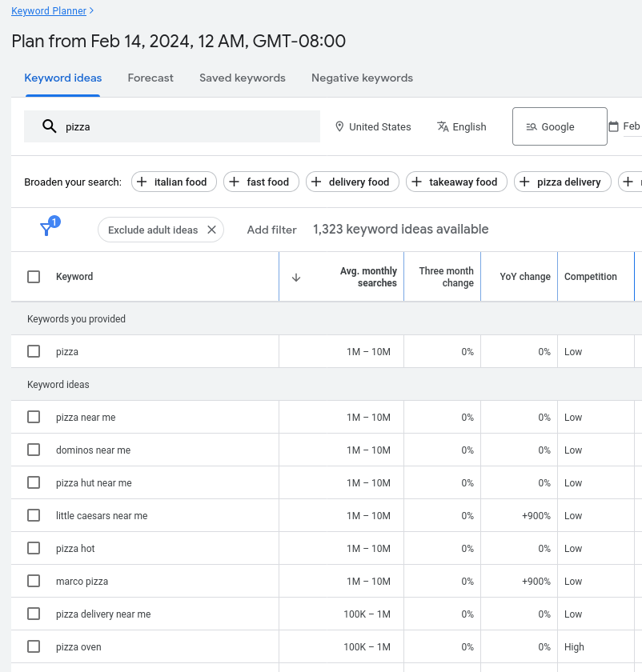This screenshot has height=672, width=642.
Task: Go back to Keyword Planner
Action: (x=49, y=11)
